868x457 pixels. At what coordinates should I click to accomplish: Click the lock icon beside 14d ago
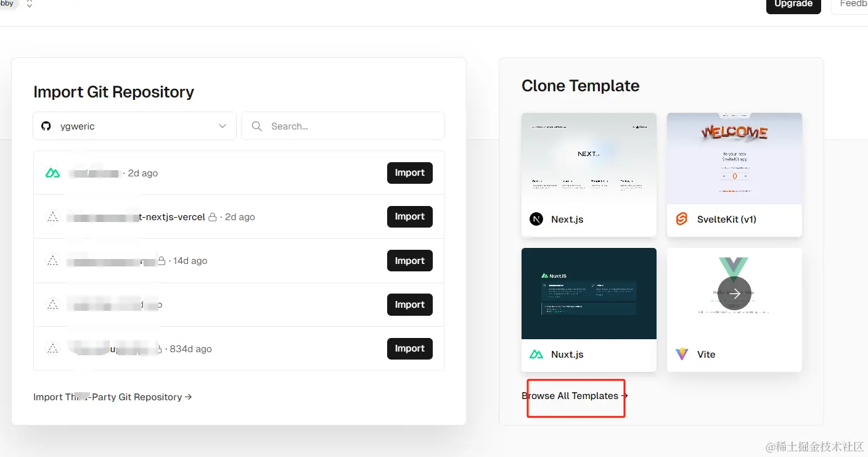click(162, 261)
